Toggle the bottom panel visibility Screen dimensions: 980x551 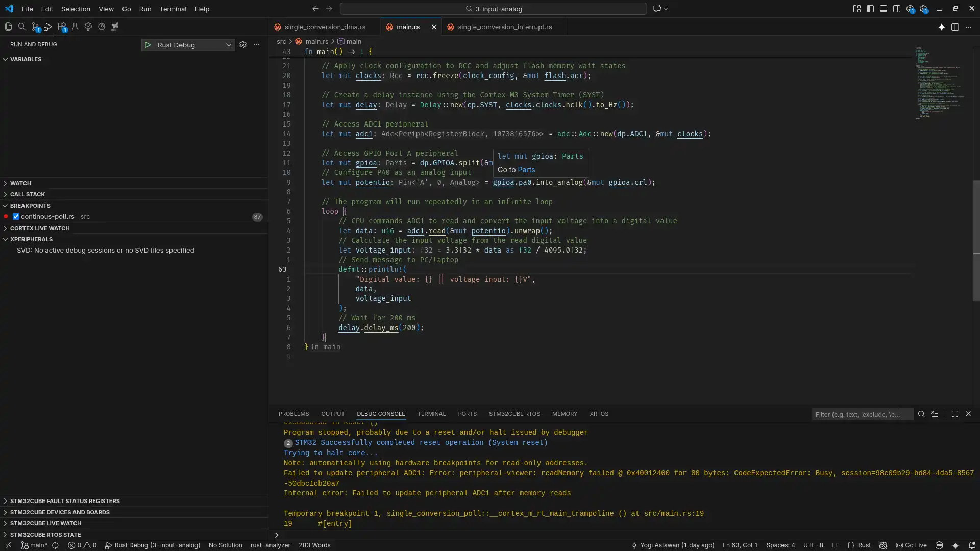(884, 9)
